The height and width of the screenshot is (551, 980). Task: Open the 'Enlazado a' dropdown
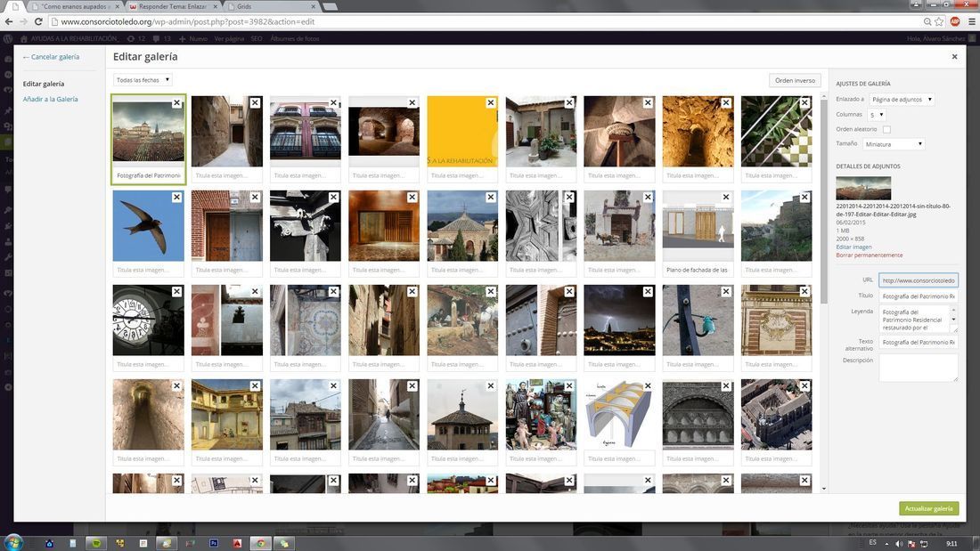902,100
